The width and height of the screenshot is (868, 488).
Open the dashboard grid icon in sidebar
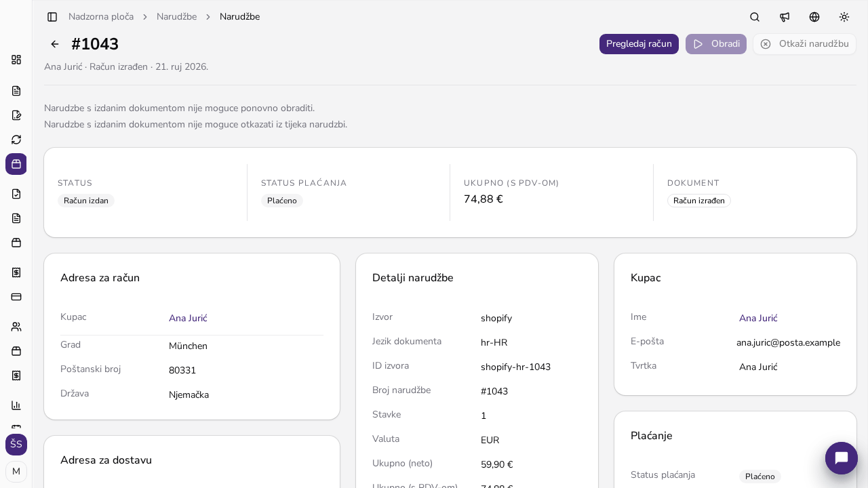coord(16,60)
